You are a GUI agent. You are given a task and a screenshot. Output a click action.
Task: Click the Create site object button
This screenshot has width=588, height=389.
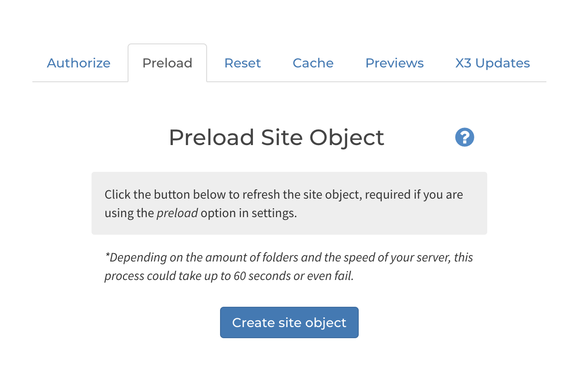coord(289,322)
